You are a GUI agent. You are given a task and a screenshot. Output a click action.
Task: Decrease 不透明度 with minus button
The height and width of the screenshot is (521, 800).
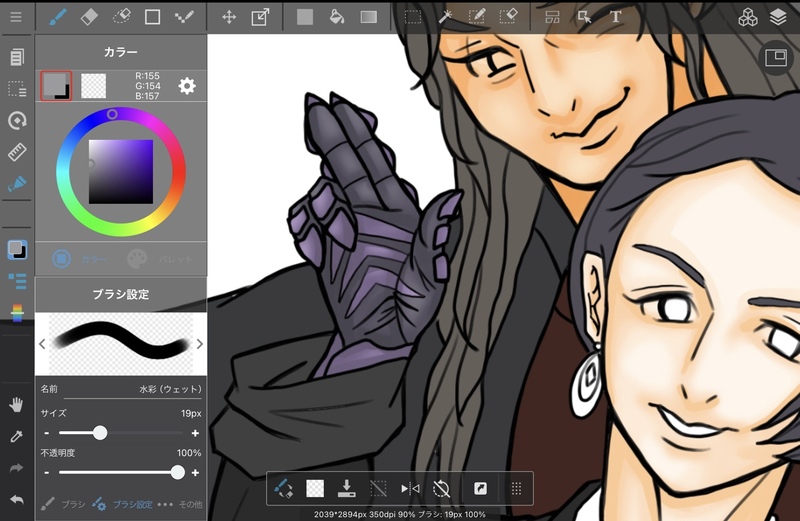pos(46,473)
